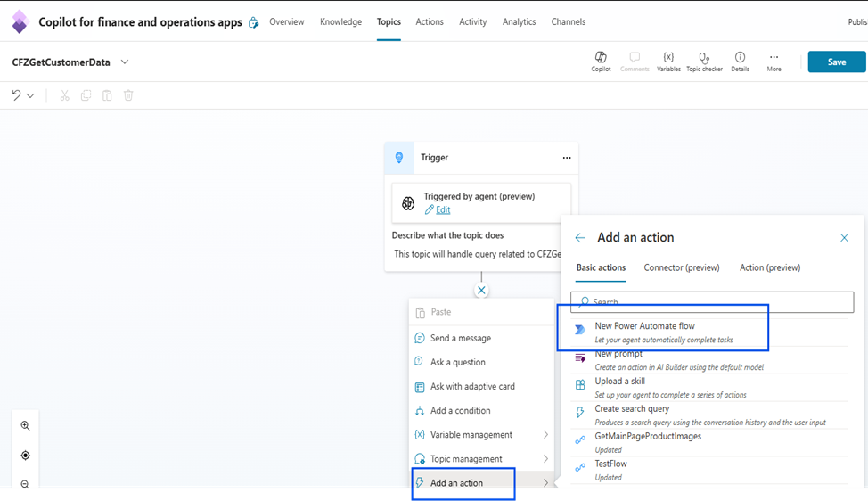Click the GetMainPageProductImages flow icon
The width and height of the screenshot is (868, 501).
(x=580, y=440)
